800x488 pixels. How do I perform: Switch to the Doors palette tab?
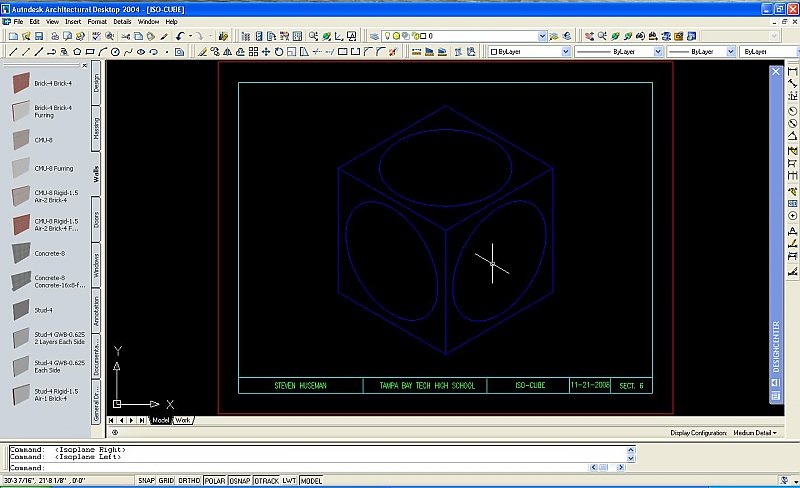96,220
